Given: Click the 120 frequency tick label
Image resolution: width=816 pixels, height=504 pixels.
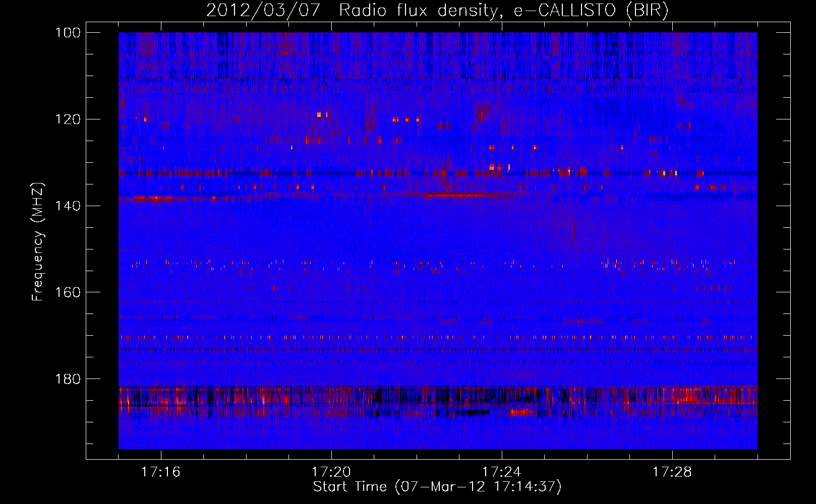Looking at the screenshot, I should point(68,119).
